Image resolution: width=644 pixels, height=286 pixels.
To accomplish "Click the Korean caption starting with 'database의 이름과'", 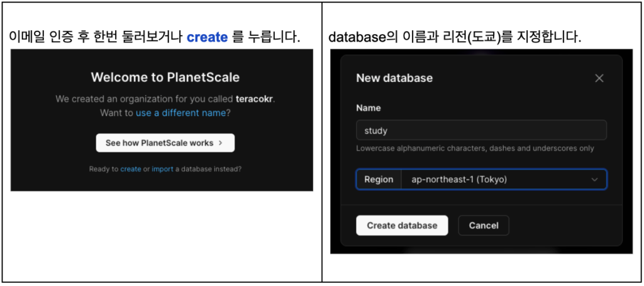I will 455,38.
